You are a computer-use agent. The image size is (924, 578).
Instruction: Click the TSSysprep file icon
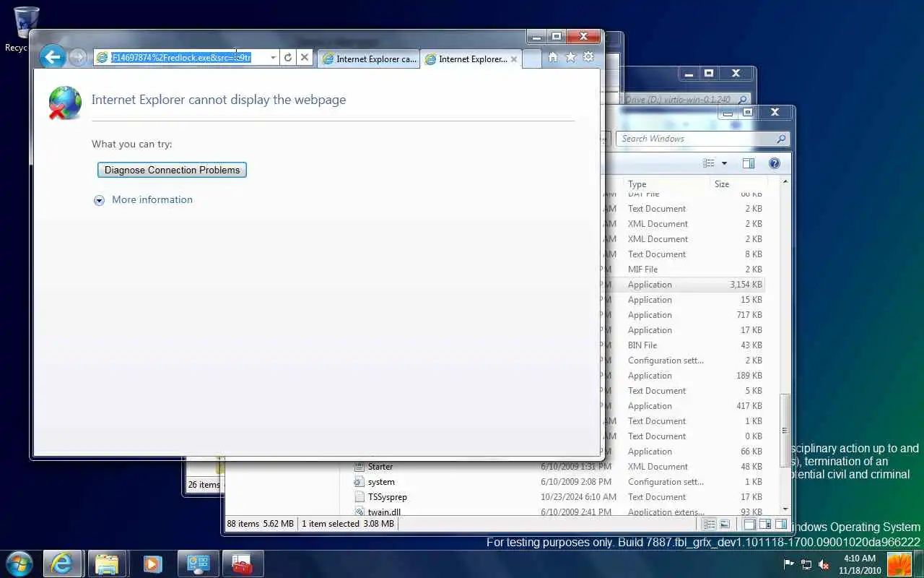click(x=359, y=497)
